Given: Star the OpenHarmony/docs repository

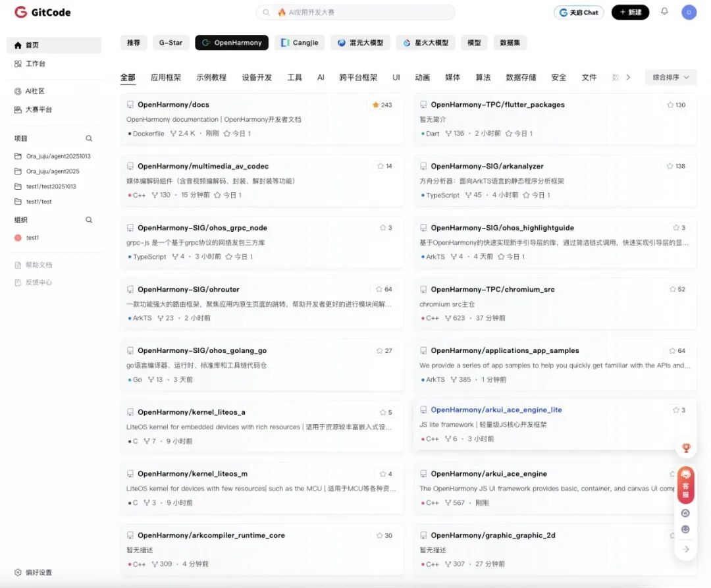Looking at the screenshot, I should pos(382,104).
